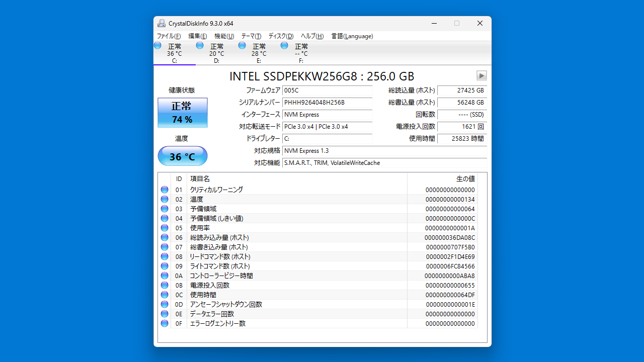Viewport: 644px width, 362px height.
Task: Click the 電源投入回数 value 1621 回
Action: (x=462, y=127)
